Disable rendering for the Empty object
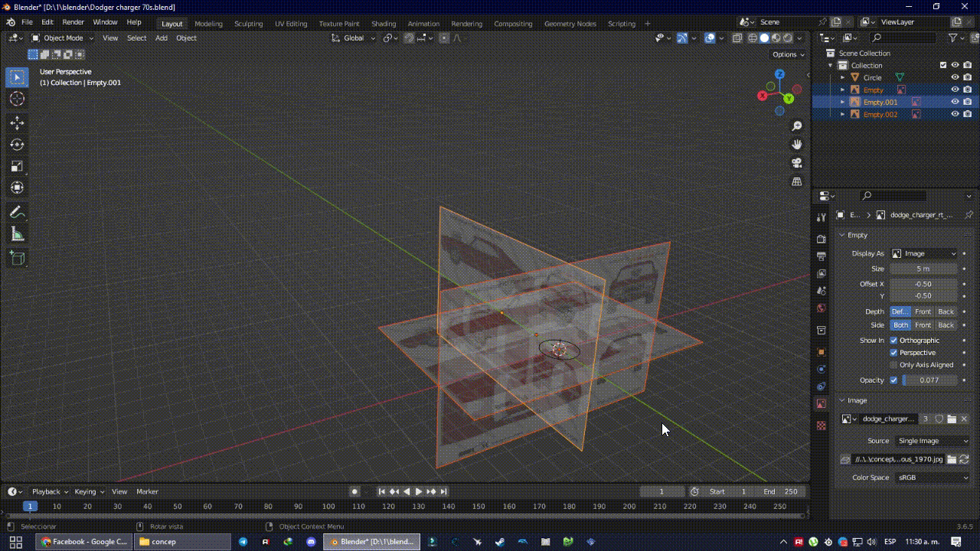 [x=967, y=90]
